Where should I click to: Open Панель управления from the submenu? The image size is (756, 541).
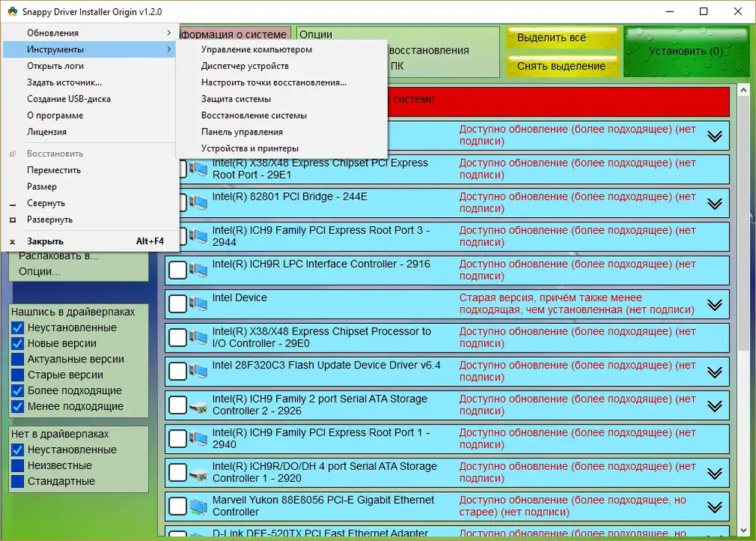point(281,131)
